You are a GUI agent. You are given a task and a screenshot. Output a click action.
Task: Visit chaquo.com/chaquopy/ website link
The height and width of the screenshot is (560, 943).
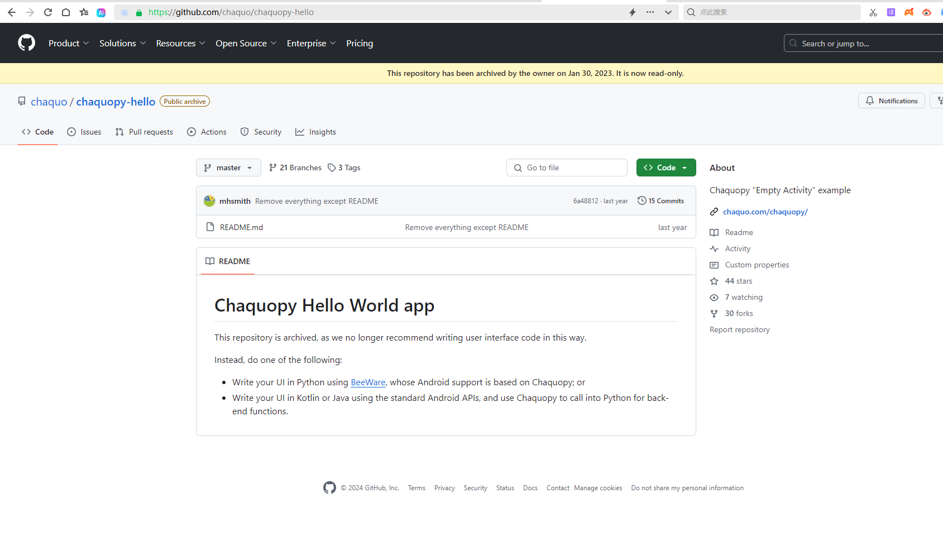tap(765, 212)
